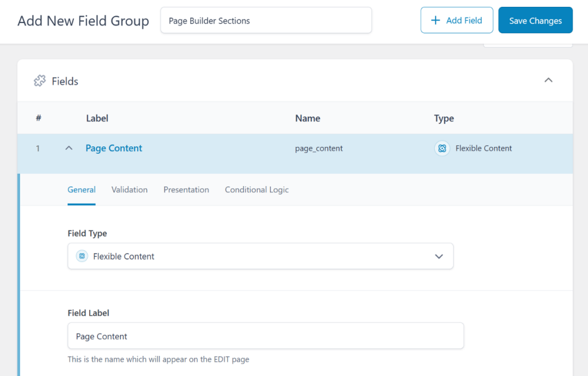Click row number 1 in the fields table
The width and height of the screenshot is (588, 376).
point(38,148)
